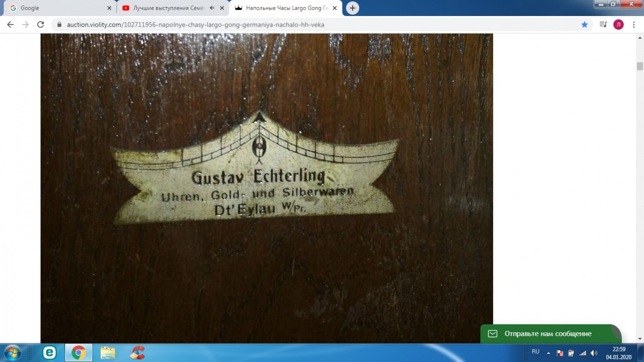
Task: Mute the YouTube tab audio
Action: [212, 8]
